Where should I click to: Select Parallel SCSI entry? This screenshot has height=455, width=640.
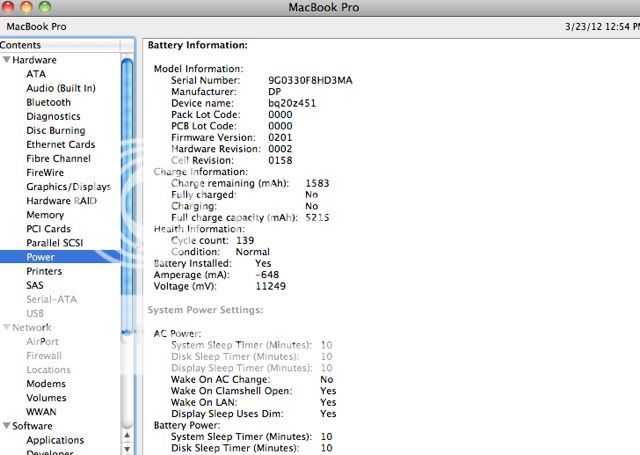[54, 243]
